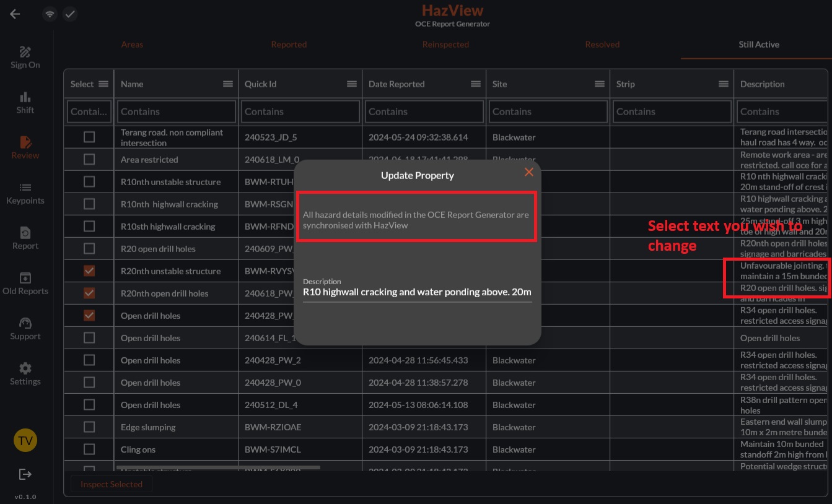Open the Support section
The width and height of the screenshot is (832, 504).
(25, 329)
